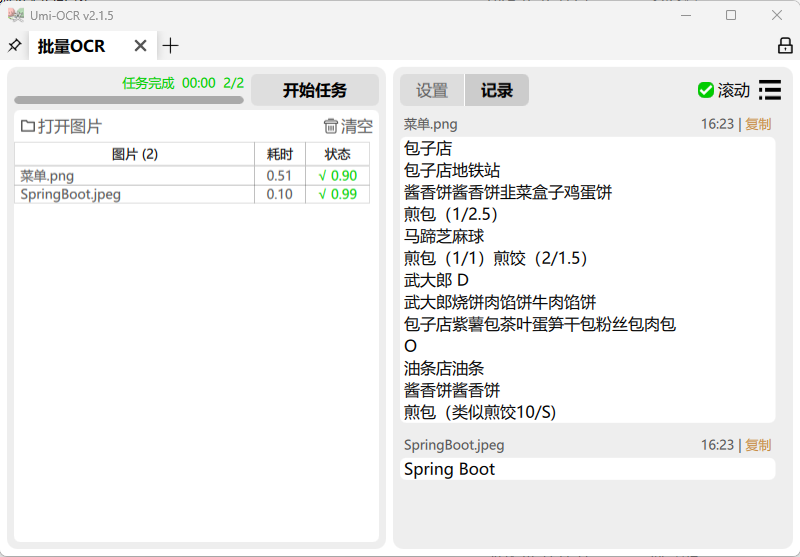Add a new tab with the plus icon
The width and height of the screenshot is (800, 557).
tap(170, 46)
